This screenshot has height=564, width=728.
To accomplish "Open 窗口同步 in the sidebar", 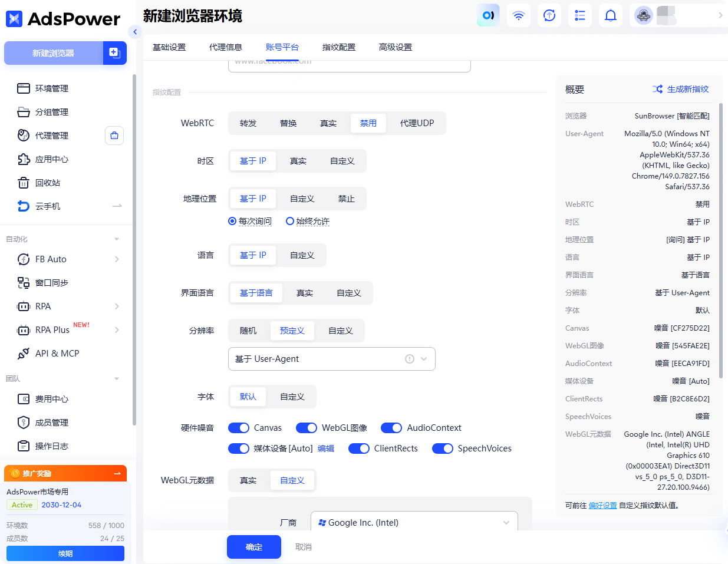I will 52,283.
